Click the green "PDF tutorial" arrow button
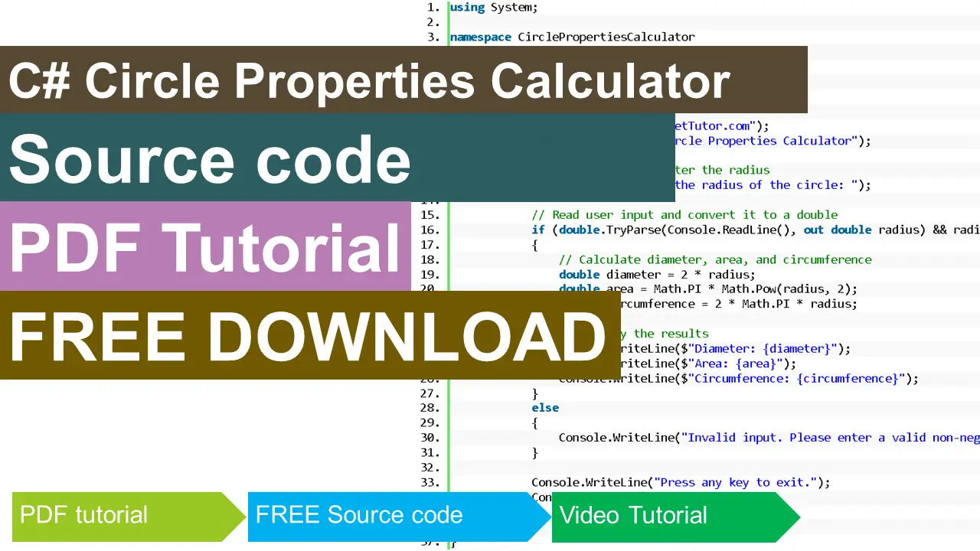980x551 pixels. [129, 517]
